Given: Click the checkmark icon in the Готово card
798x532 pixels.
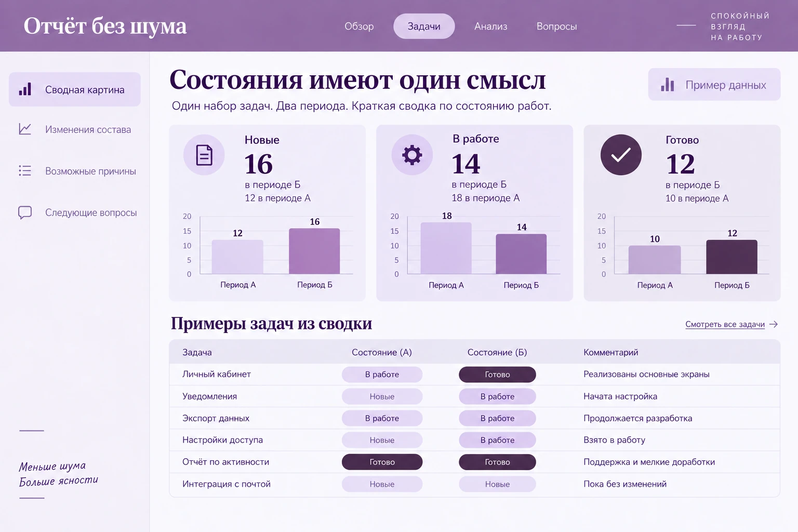Looking at the screenshot, I should pos(621,155).
